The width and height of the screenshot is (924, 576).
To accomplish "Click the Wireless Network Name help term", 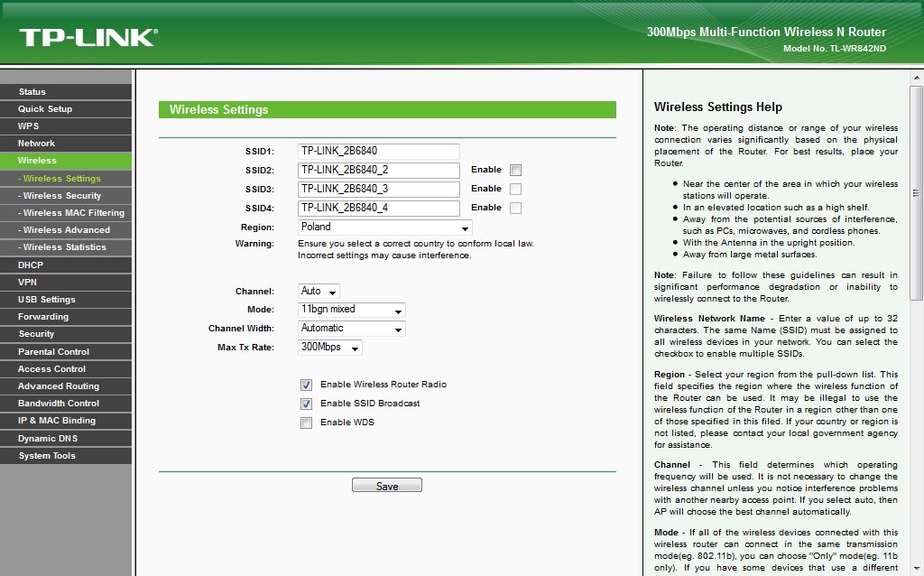I will tap(709, 319).
